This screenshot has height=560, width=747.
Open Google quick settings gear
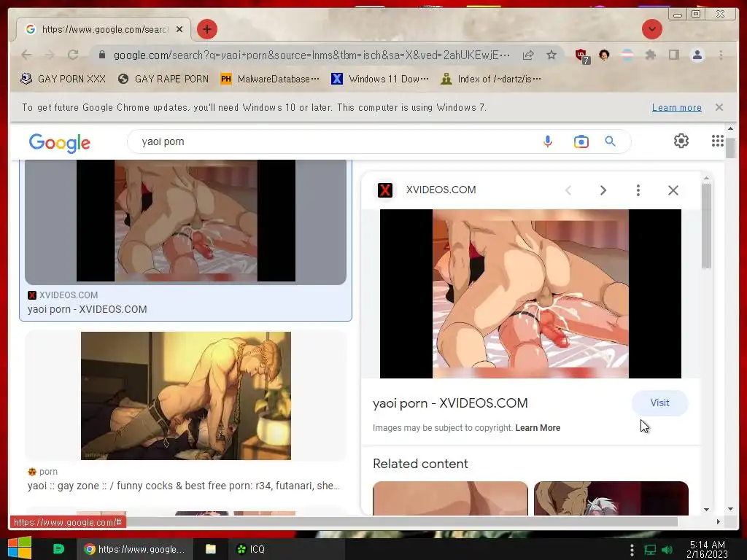(x=681, y=141)
